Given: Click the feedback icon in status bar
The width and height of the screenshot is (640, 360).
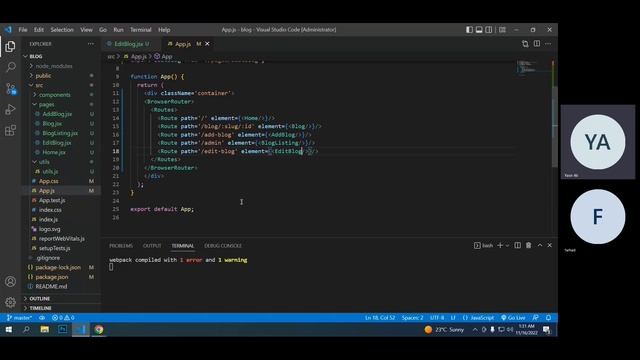Looking at the screenshot, I should click(536, 318).
